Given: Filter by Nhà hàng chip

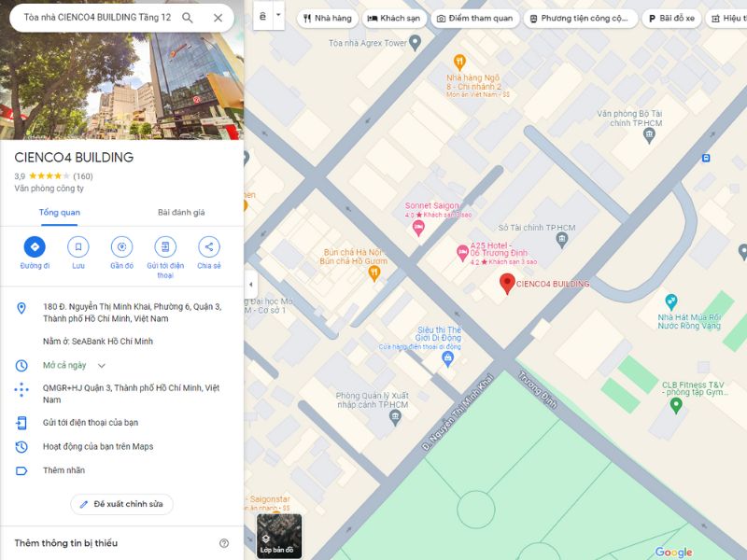Looking at the screenshot, I should (x=328, y=19).
